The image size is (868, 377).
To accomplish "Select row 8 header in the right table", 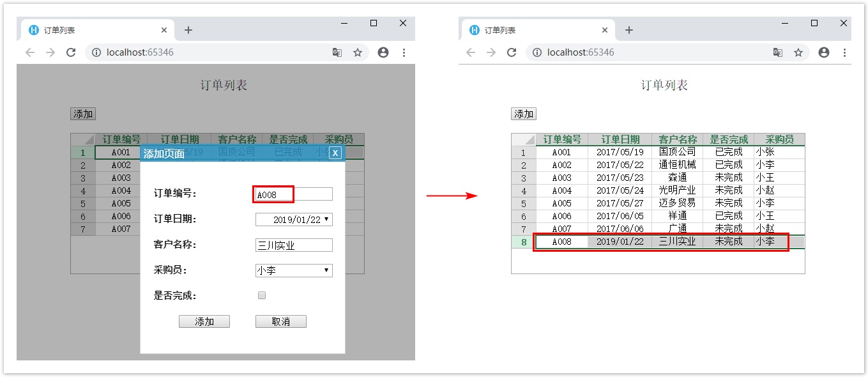I will 524,242.
